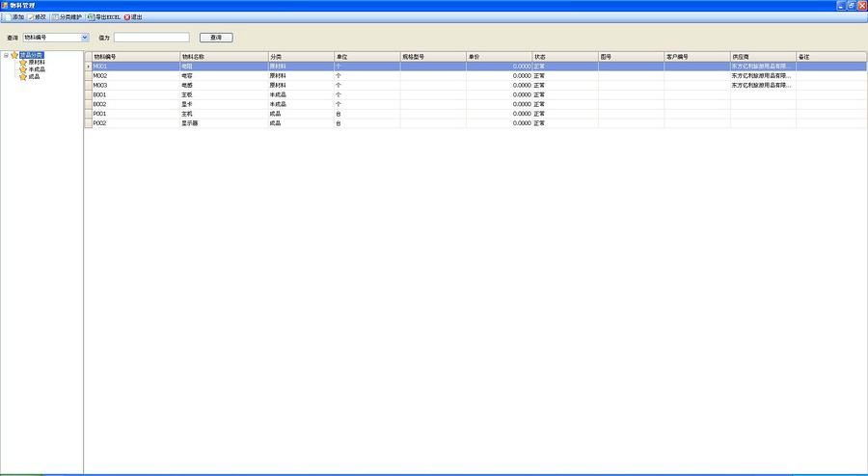
Task: Select cell B002 in material number column
Action: pos(136,104)
